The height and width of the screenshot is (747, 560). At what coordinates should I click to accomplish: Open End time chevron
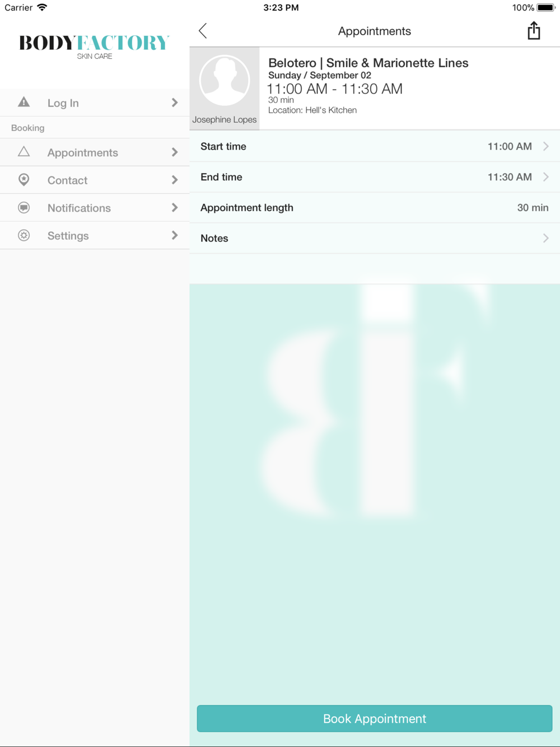546,177
